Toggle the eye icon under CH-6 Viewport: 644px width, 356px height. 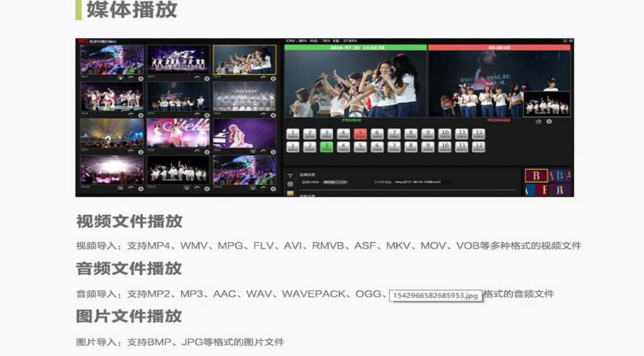point(273,115)
